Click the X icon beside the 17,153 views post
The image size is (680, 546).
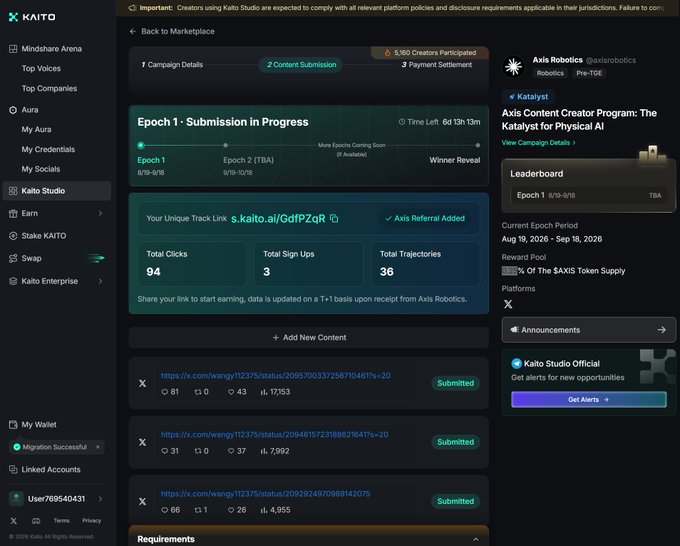(142, 383)
